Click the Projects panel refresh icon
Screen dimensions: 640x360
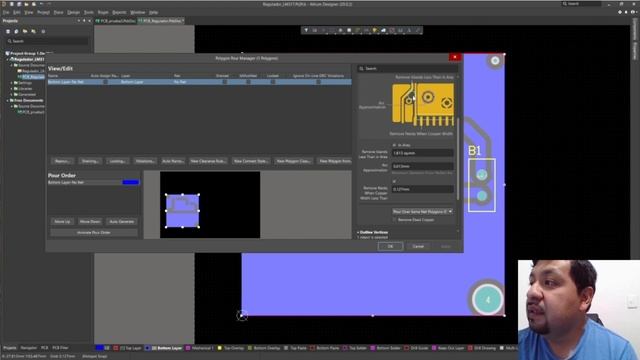tap(16, 31)
